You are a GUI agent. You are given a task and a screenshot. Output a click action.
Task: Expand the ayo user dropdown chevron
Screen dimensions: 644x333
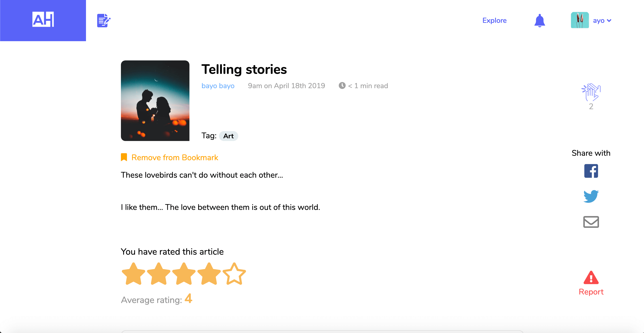609,21
